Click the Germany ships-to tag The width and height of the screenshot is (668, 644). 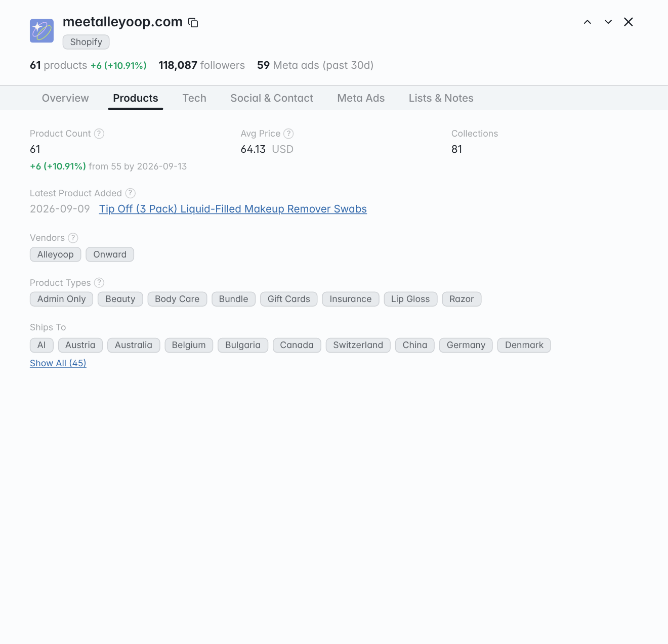point(466,345)
